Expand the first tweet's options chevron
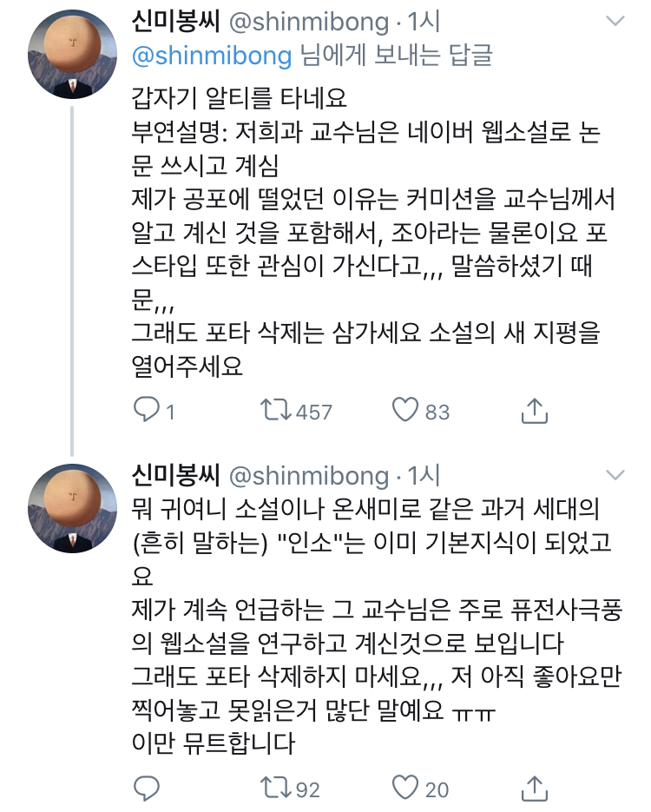651x812 pixels. (x=615, y=21)
